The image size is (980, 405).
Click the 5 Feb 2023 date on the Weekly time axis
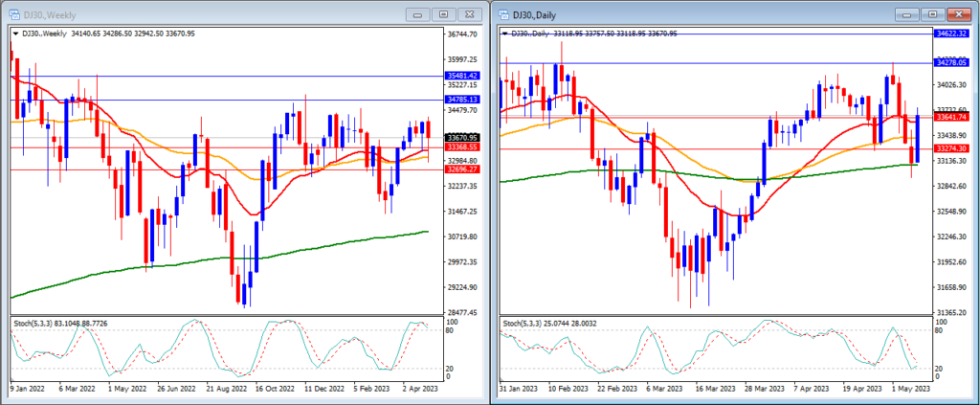[x=372, y=388]
